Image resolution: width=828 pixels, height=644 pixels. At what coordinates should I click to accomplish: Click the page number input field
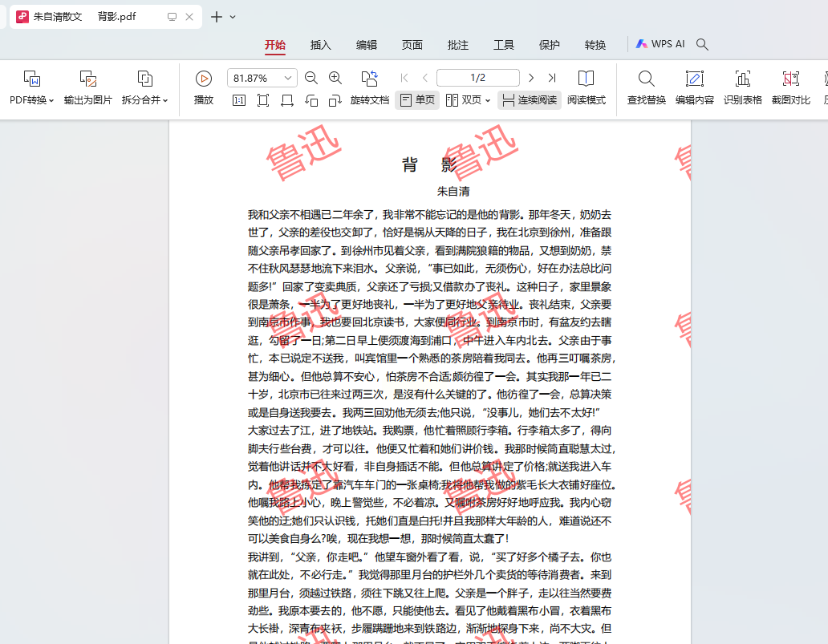pos(478,78)
